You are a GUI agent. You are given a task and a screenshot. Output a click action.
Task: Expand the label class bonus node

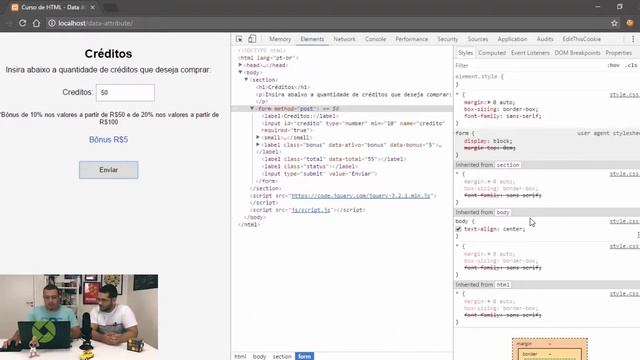[x=258, y=144]
